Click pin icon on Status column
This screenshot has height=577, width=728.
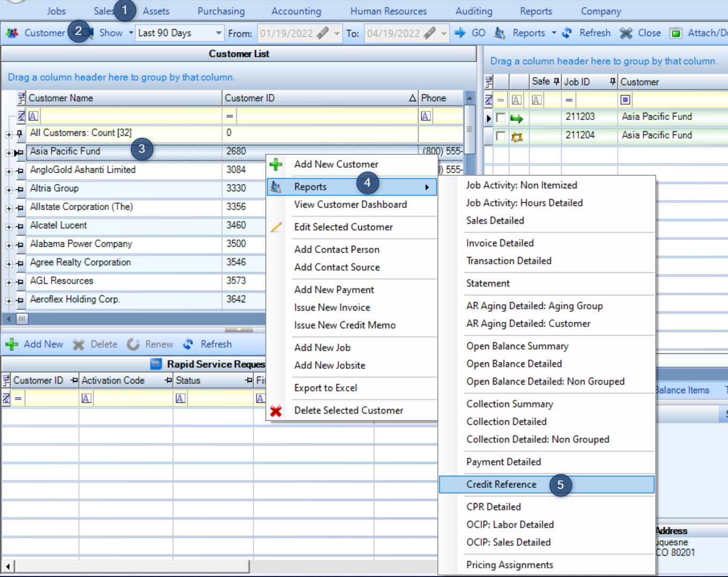(249, 380)
